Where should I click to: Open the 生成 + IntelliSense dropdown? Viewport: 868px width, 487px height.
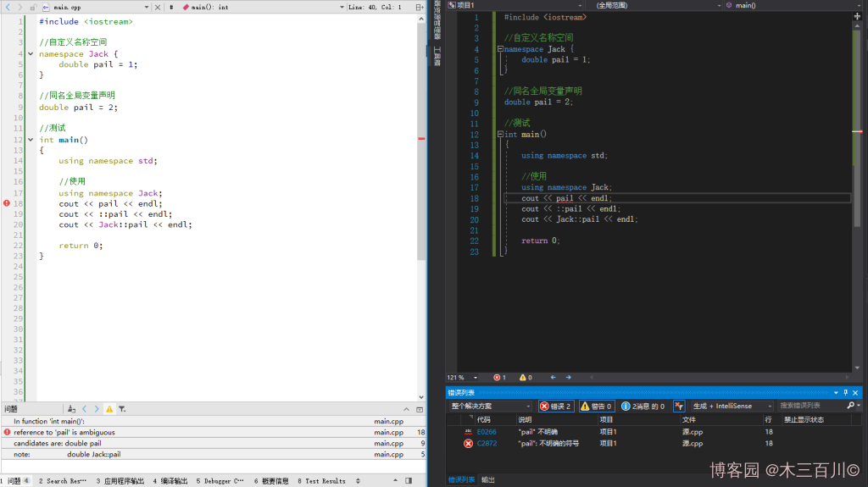point(732,407)
